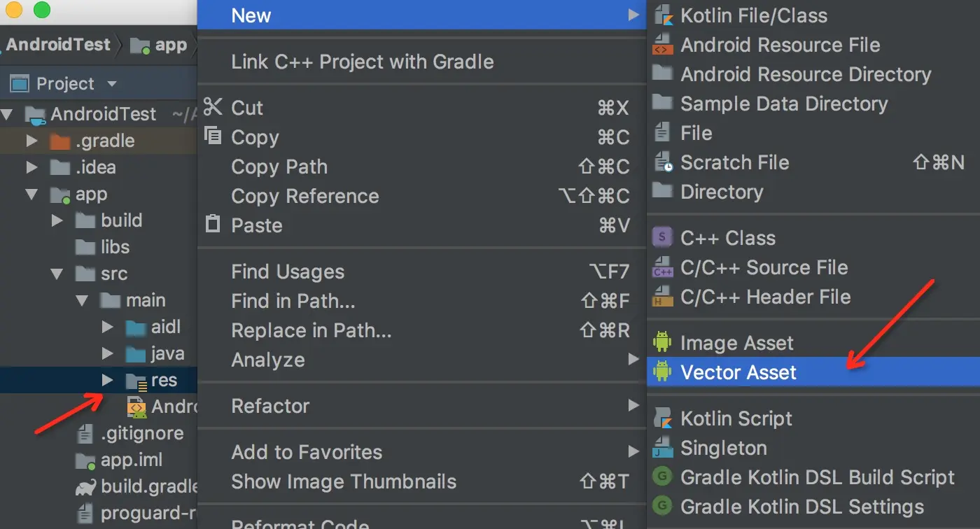Expand the res folder
Viewport: 980px width, 529px height.
107,381
